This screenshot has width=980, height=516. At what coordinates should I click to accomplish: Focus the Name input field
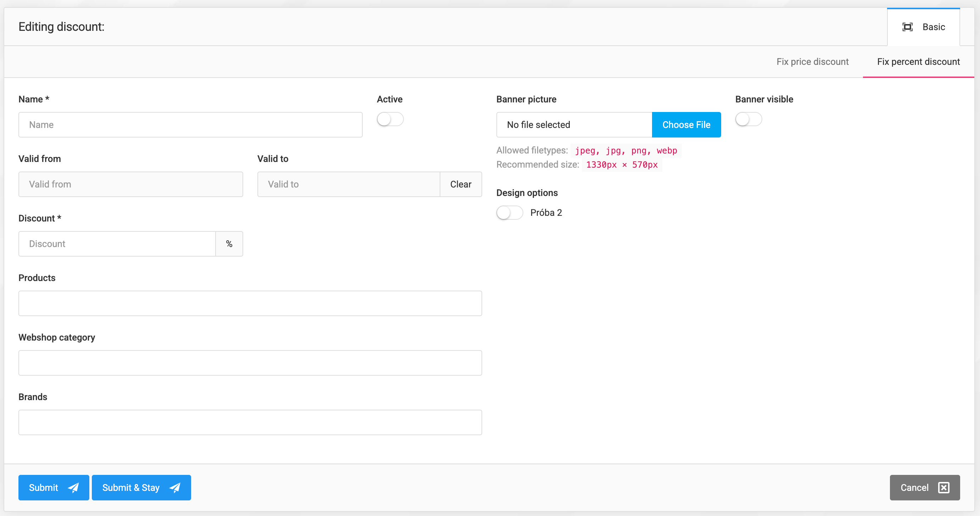point(190,125)
